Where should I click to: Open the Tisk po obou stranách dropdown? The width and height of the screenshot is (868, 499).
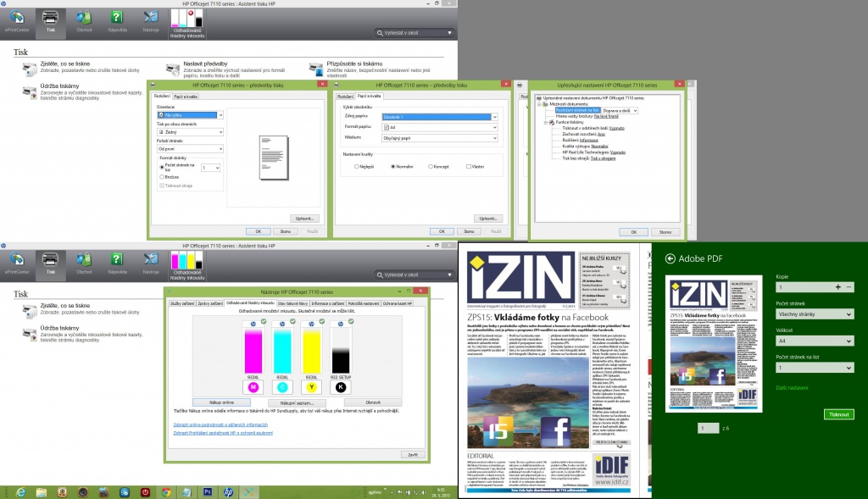[x=190, y=132]
